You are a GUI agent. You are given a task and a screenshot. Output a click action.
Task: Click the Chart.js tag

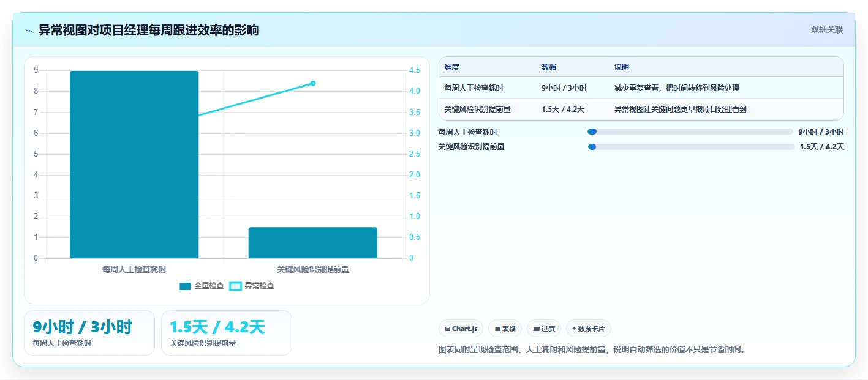[x=461, y=329]
